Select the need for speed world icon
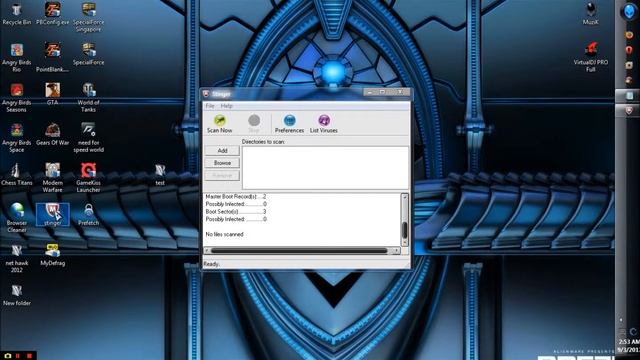The image size is (640, 360). (89, 138)
